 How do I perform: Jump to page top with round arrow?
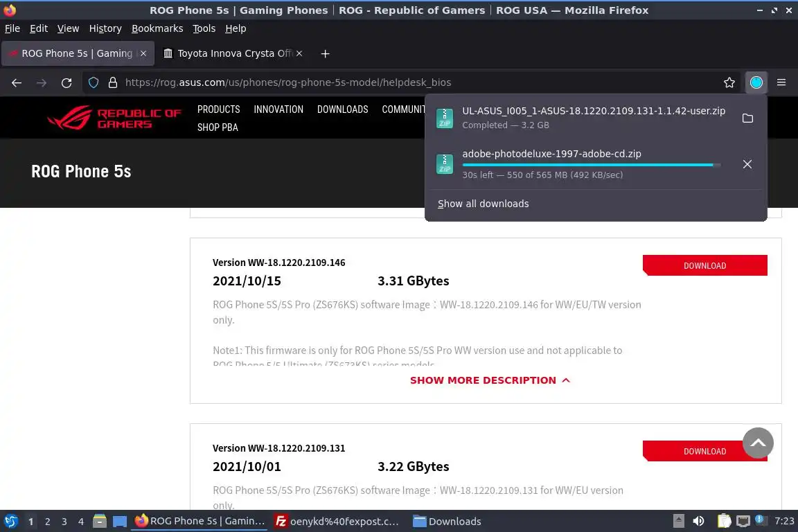tap(758, 443)
